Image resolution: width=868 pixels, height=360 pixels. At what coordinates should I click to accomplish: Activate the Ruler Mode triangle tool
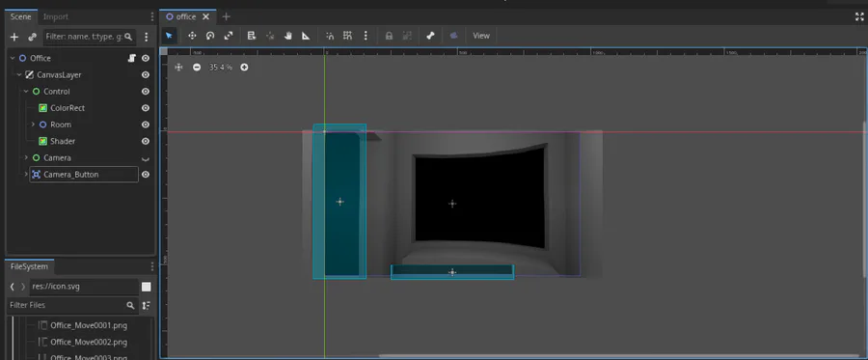tap(306, 36)
